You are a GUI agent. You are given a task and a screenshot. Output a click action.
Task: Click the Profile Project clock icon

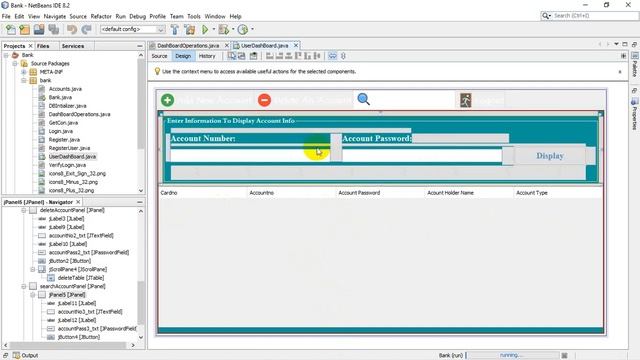click(x=243, y=29)
